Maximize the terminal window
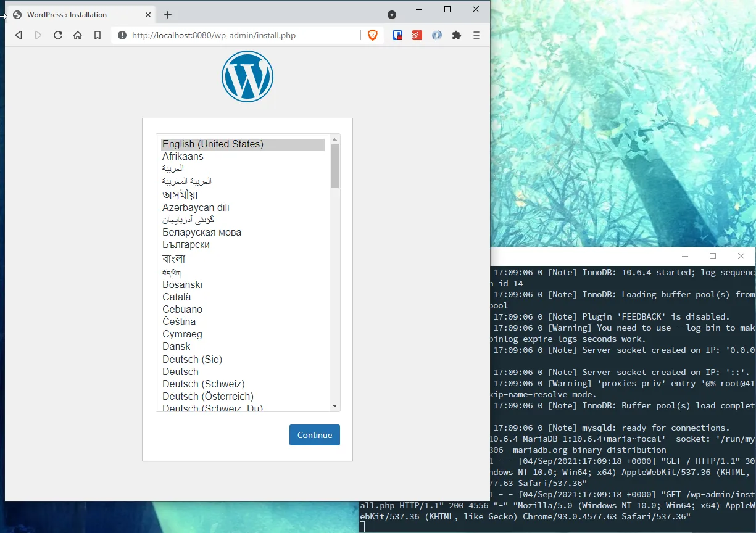This screenshot has height=533, width=756. point(713,256)
